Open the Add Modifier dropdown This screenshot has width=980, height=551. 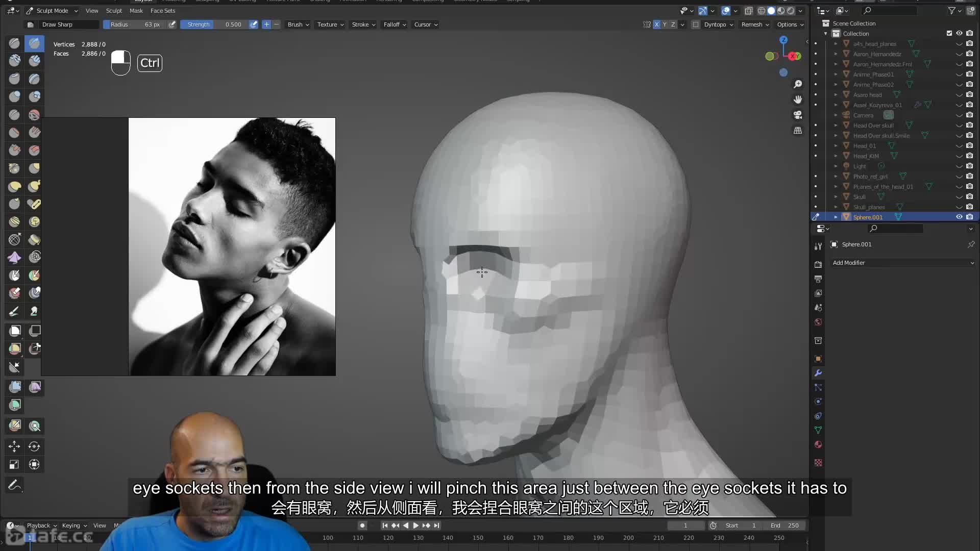click(902, 263)
